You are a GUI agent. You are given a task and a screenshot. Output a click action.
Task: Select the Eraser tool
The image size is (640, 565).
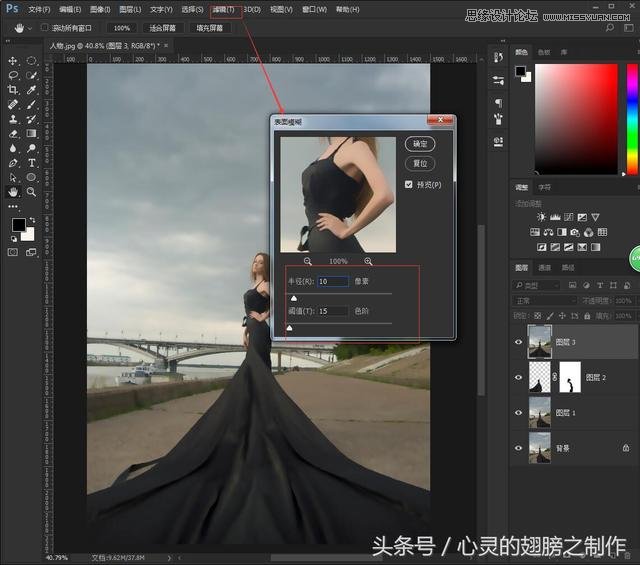pyautogui.click(x=13, y=133)
